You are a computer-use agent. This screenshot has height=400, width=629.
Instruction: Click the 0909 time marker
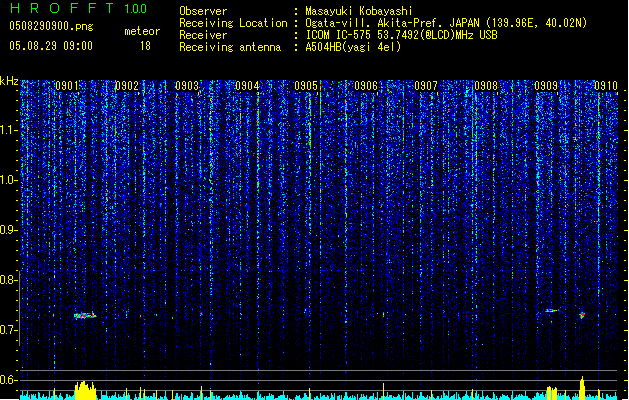pyautogui.click(x=546, y=86)
